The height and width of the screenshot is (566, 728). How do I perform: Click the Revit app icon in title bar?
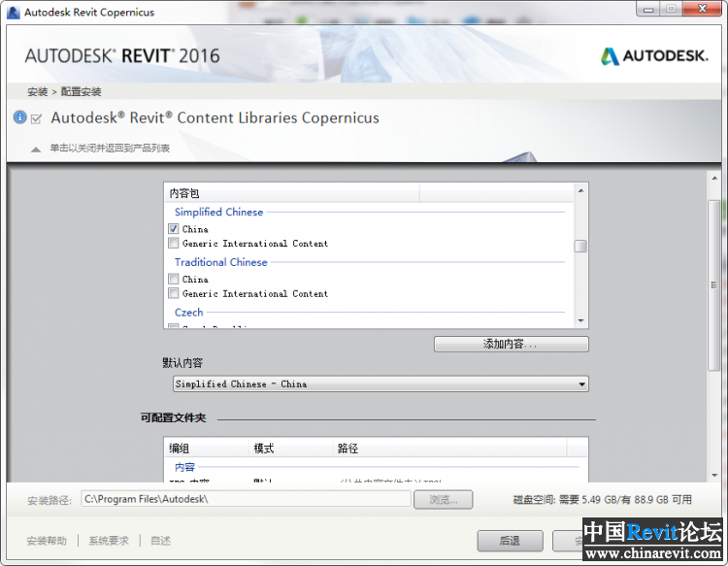pos(13,13)
